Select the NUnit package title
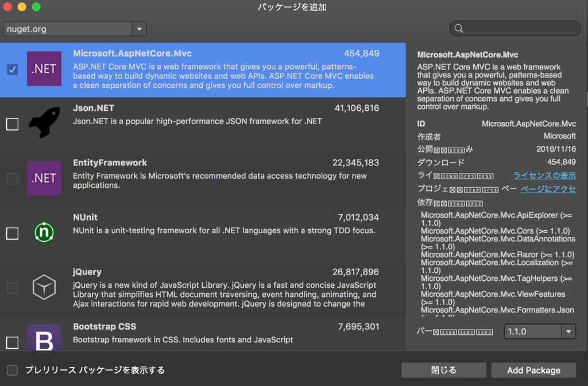 tap(85, 217)
